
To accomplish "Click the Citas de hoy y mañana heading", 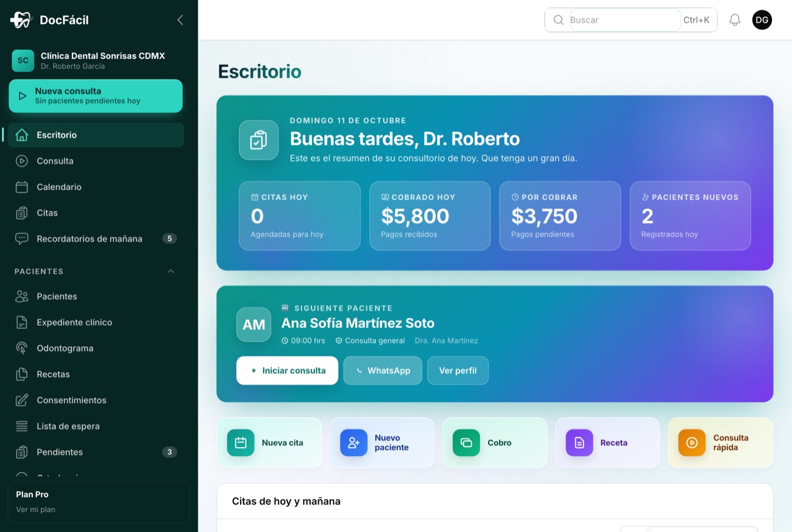I will point(286,502).
